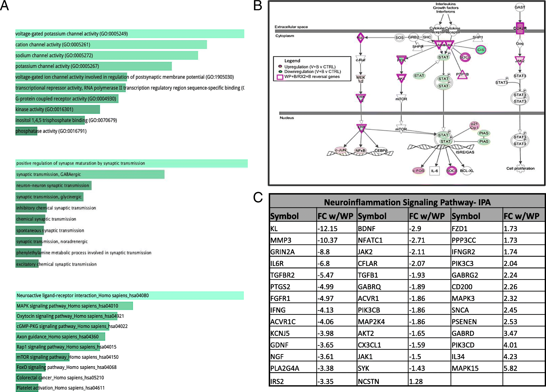Select the MEK 1/2 node
The width and height of the screenshot is (546, 392).
360,79
